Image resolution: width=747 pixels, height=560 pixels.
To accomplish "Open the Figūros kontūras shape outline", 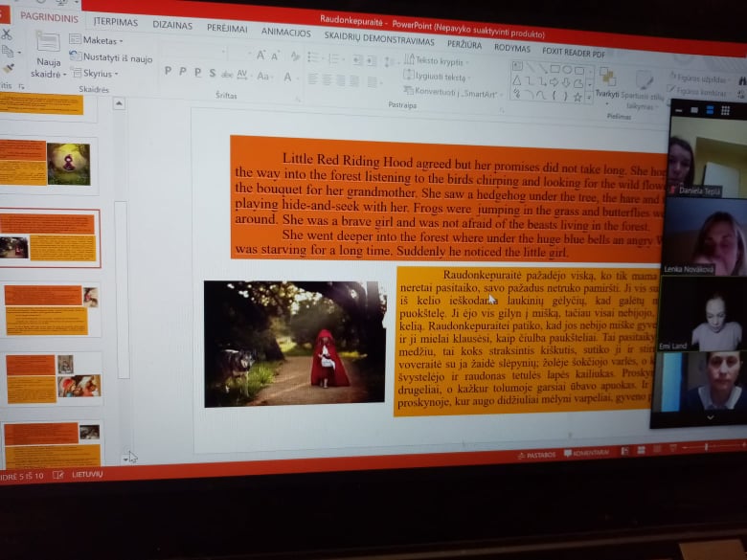I will [x=698, y=92].
